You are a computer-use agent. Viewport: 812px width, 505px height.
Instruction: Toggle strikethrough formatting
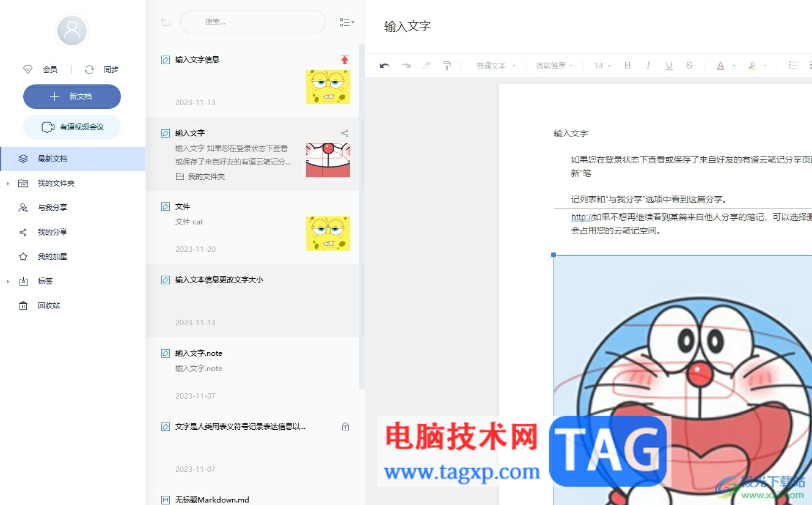[689, 65]
